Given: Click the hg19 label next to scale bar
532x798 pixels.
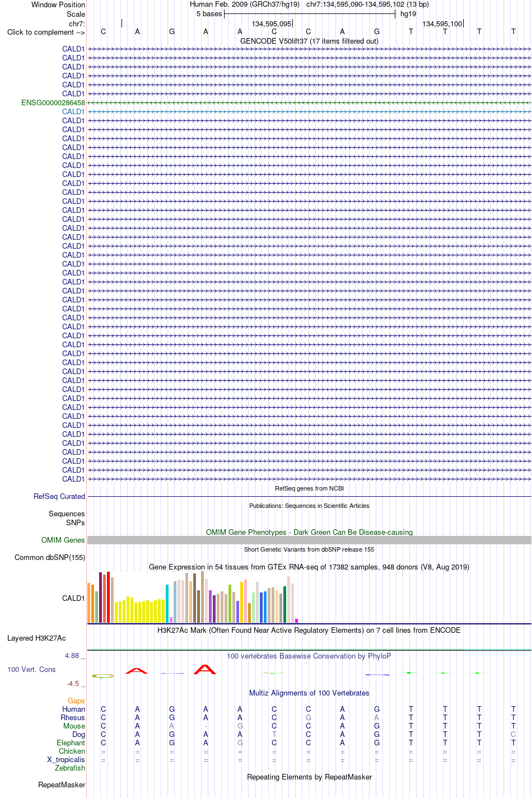Looking at the screenshot, I should click(x=408, y=14).
